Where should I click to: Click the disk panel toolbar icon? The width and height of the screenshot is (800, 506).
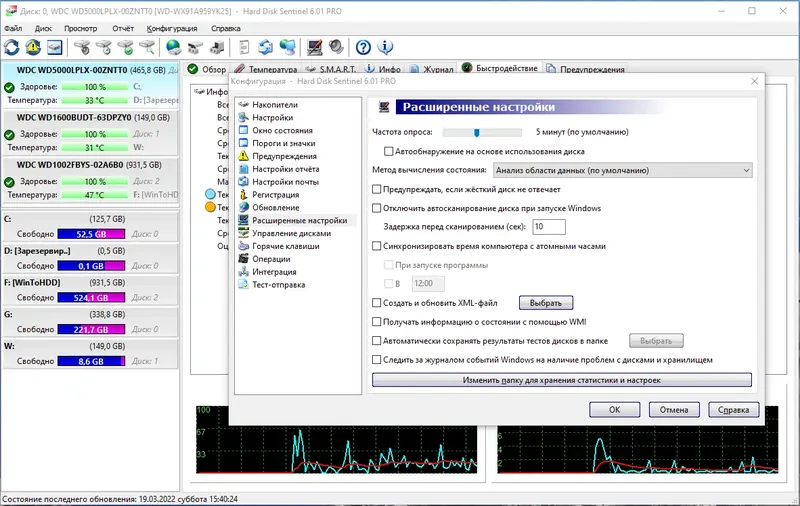click(x=55, y=47)
